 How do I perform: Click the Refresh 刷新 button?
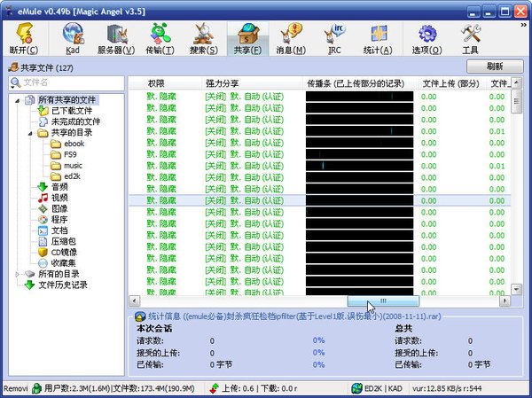[495, 66]
